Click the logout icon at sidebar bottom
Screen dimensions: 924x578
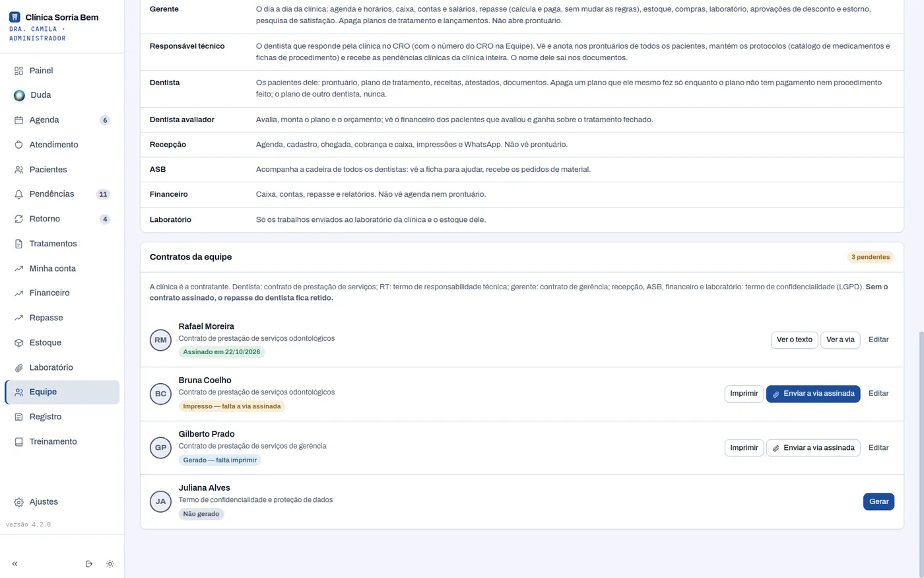click(89, 564)
